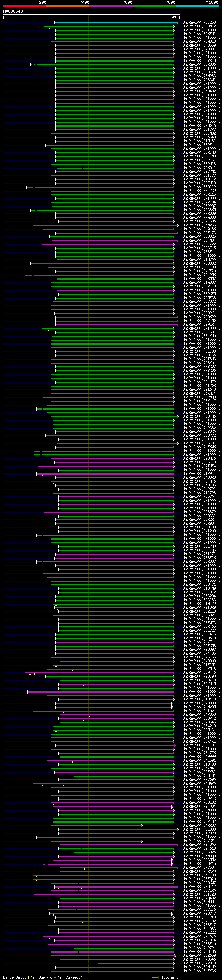Select the UniRef100_Q5A6R9 entry

click(199, 317)
